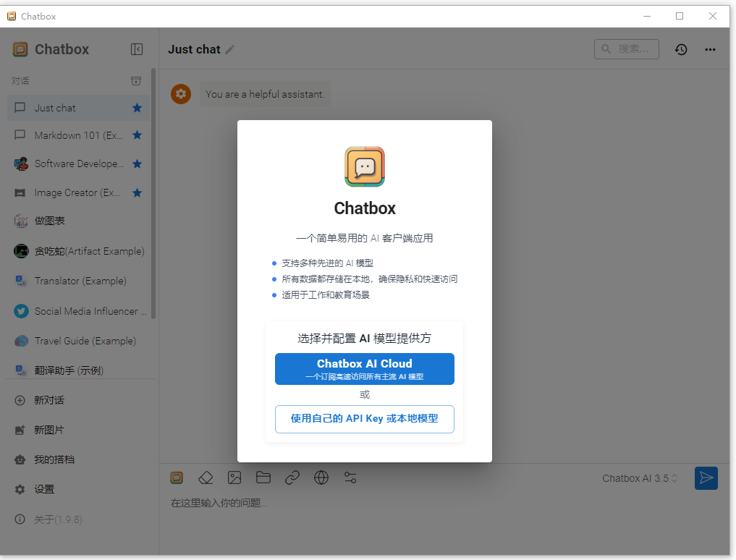Click the attach file folder icon

click(263, 478)
